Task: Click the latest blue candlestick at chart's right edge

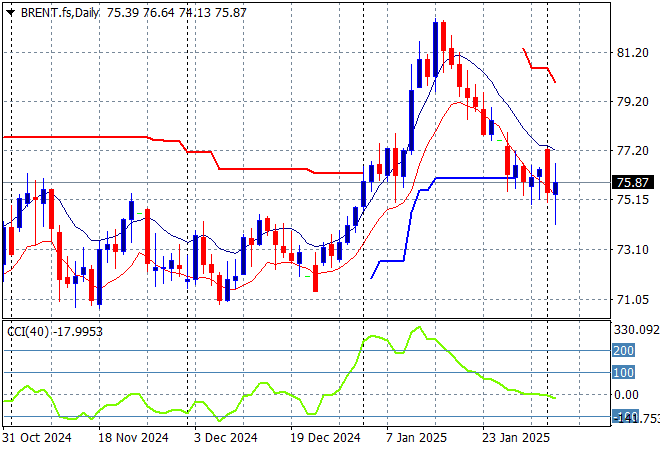Action: tap(556, 189)
